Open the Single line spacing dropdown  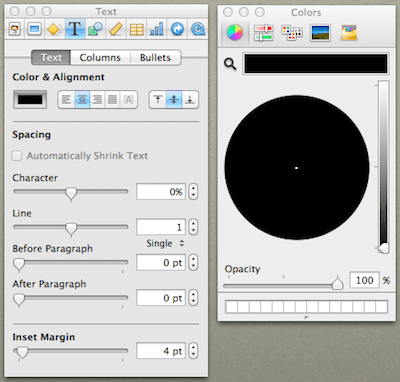pyautogui.click(x=165, y=243)
